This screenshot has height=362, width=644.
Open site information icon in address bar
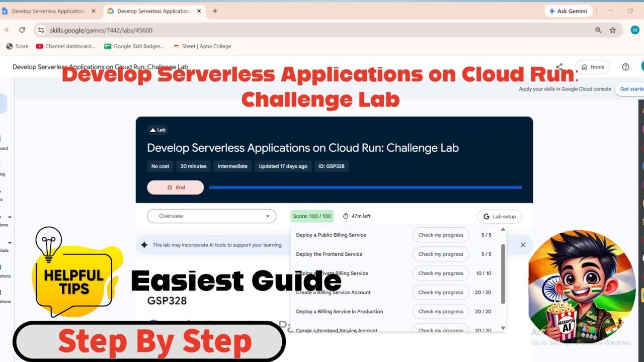tap(42, 30)
